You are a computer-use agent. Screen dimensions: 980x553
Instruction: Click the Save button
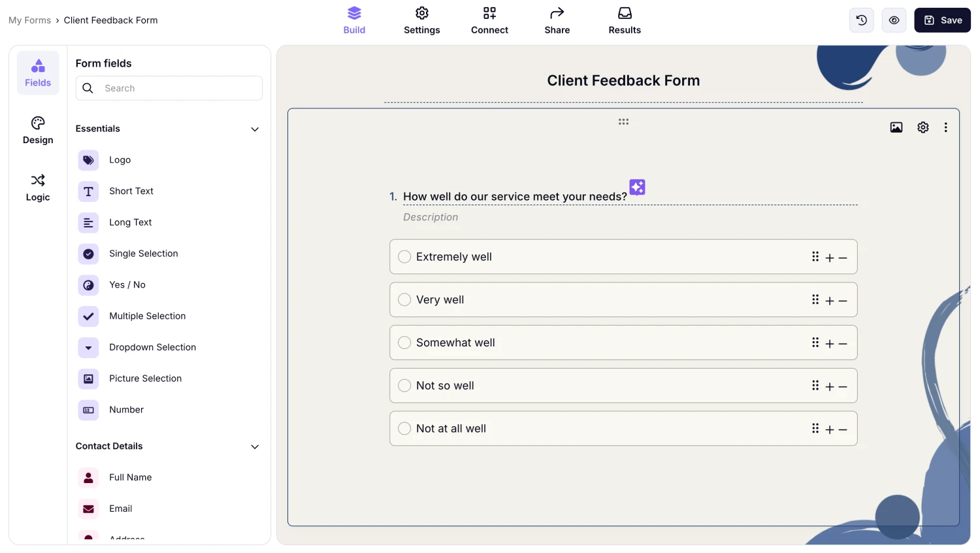(941, 20)
